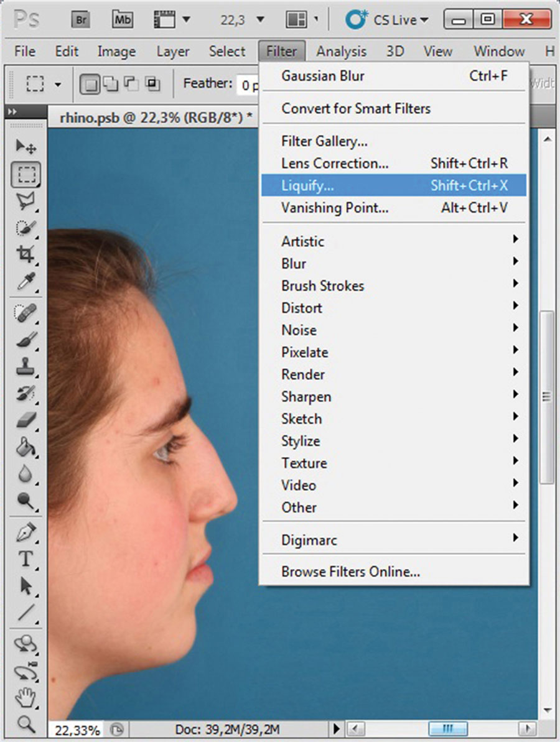Select the Polygonal Lasso tool
This screenshot has width=560, height=742.
point(26,201)
